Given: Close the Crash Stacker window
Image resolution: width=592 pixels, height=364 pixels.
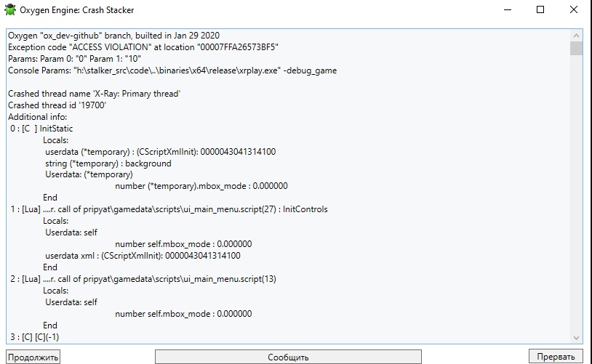Looking at the screenshot, I should [x=574, y=9].
